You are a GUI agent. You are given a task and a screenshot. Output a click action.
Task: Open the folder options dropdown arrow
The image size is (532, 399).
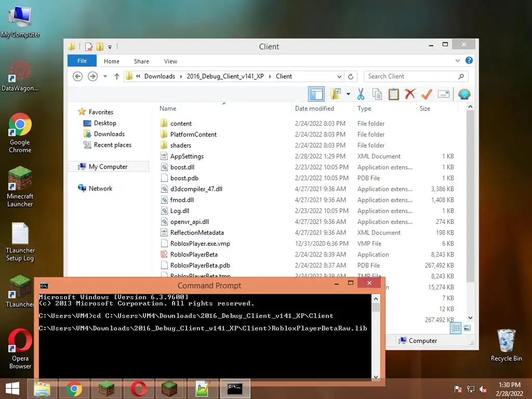348,95
